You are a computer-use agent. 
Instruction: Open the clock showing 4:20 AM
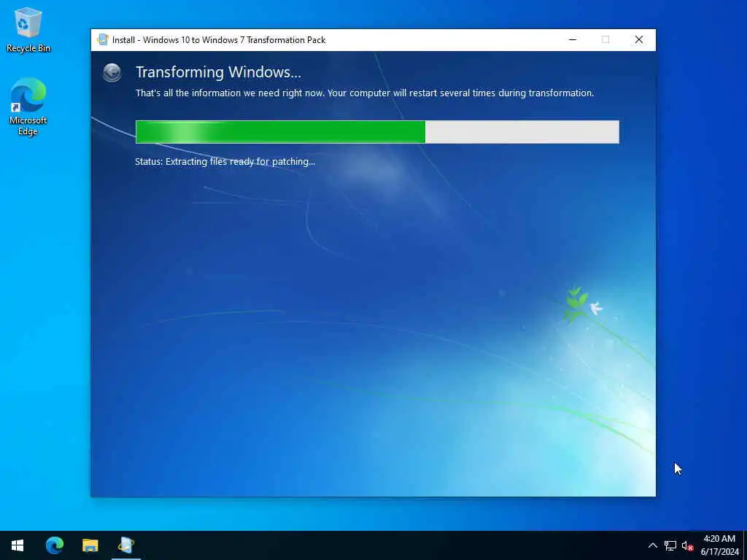pos(719,545)
